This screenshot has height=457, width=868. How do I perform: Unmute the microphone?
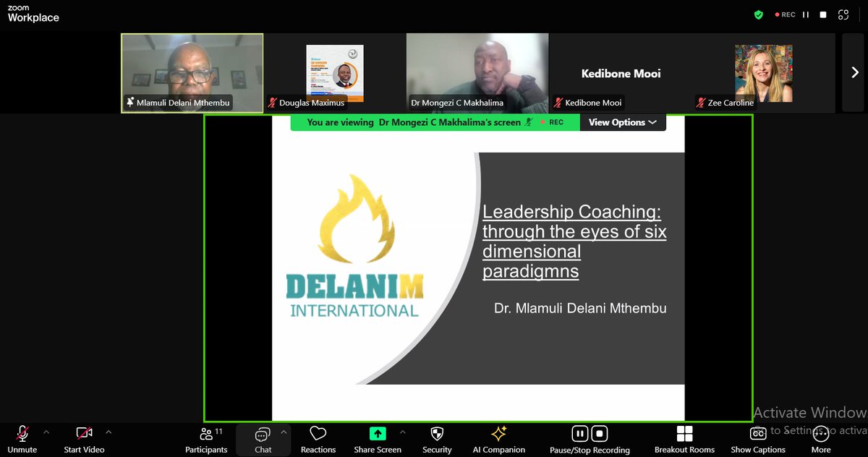click(x=22, y=440)
